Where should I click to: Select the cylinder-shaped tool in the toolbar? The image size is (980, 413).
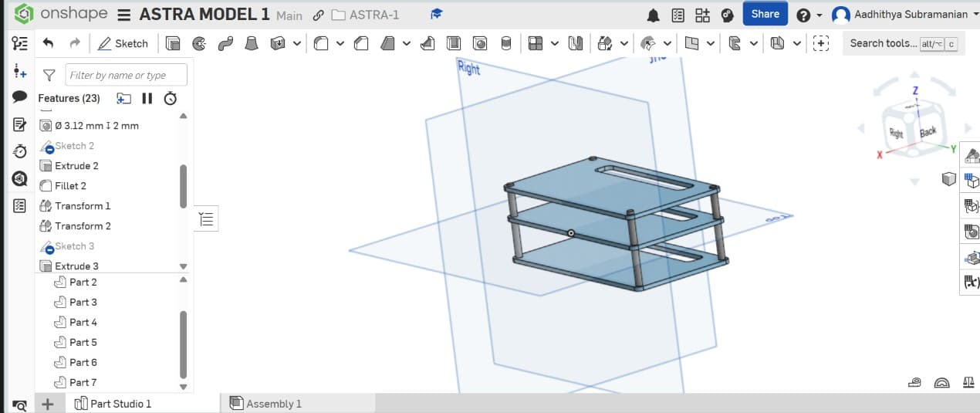pos(506,43)
